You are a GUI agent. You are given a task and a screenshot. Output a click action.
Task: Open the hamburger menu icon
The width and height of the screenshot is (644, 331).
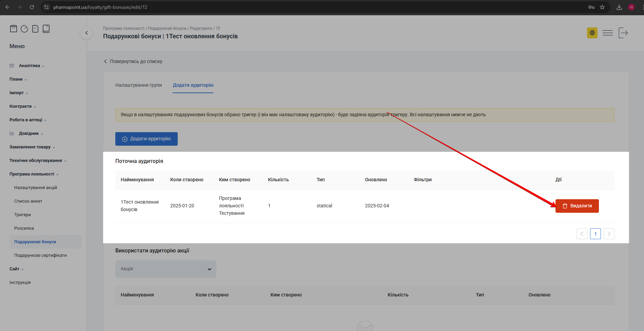pyautogui.click(x=608, y=33)
